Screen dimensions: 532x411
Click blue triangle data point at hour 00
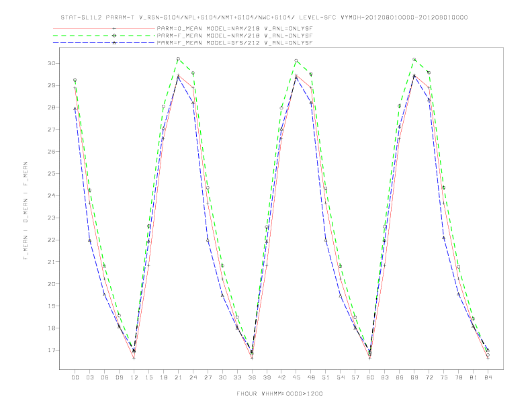pos(75,109)
